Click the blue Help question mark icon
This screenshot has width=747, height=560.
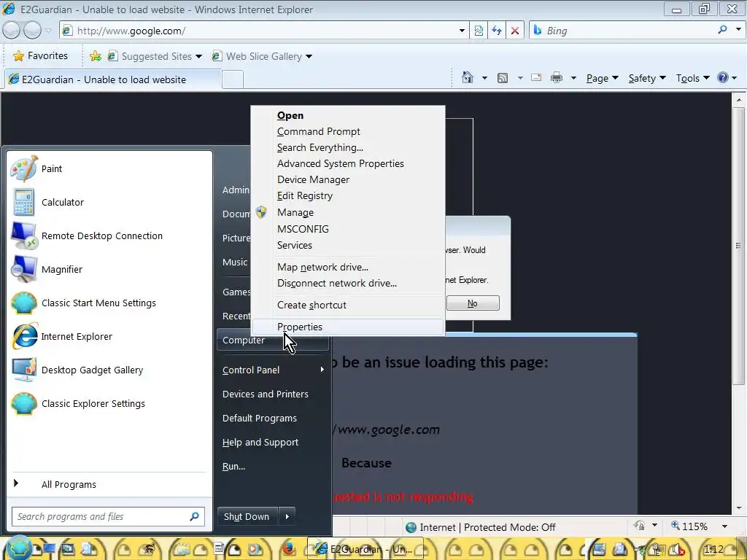coord(723,77)
